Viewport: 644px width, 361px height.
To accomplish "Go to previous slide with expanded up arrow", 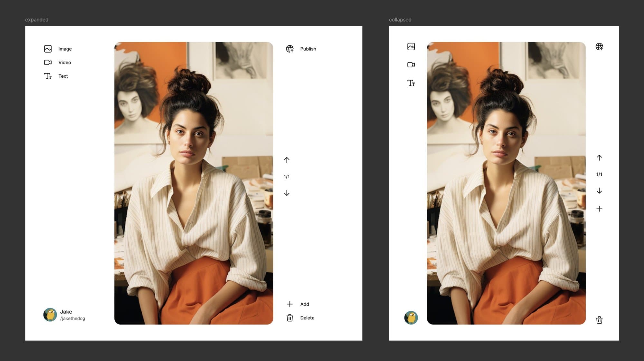I will [287, 160].
